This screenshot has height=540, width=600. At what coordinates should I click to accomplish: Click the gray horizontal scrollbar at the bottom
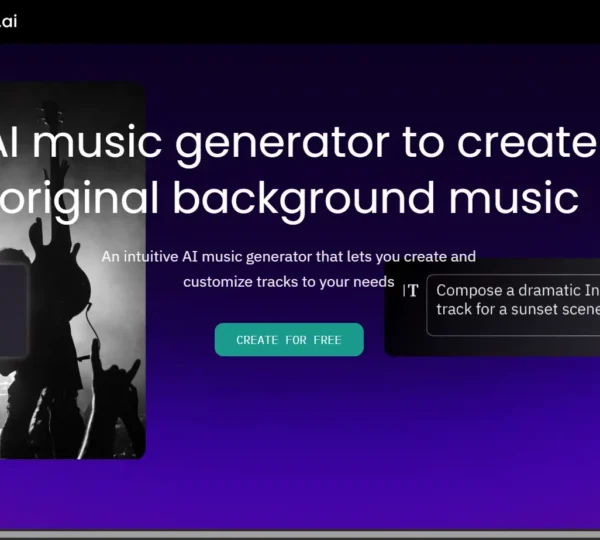pos(300,534)
